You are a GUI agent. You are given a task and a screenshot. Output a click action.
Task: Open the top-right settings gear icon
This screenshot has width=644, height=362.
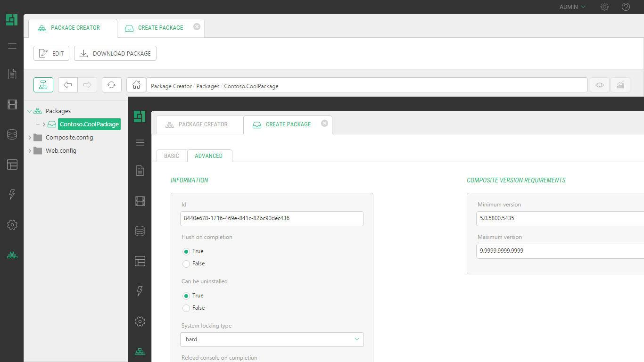tap(604, 7)
